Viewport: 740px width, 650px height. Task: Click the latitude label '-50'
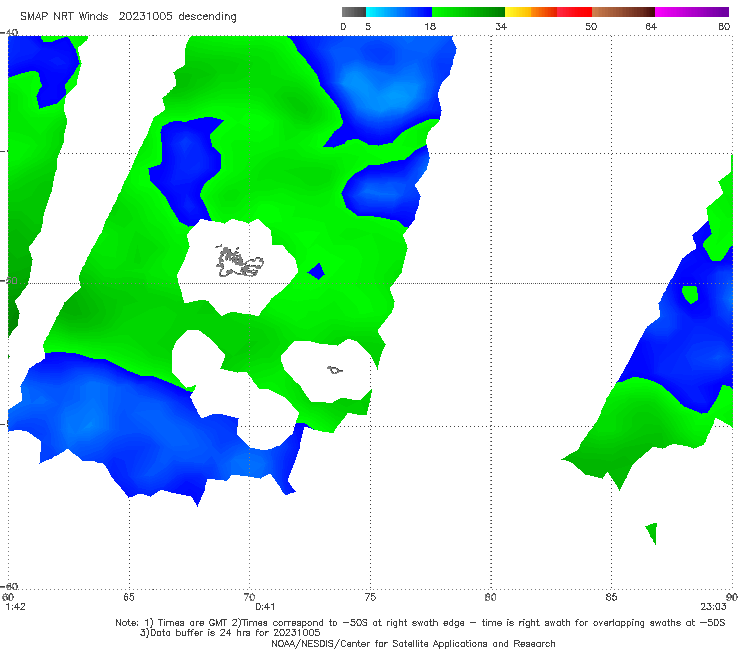pyautogui.click(x=9, y=281)
